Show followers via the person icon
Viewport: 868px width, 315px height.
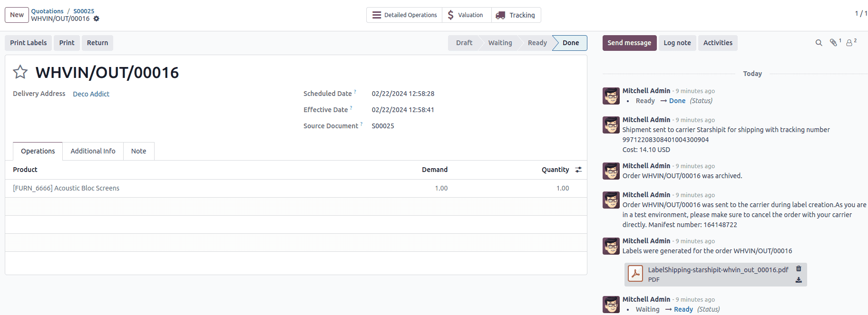pyautogui.click(x=849, y=43)
